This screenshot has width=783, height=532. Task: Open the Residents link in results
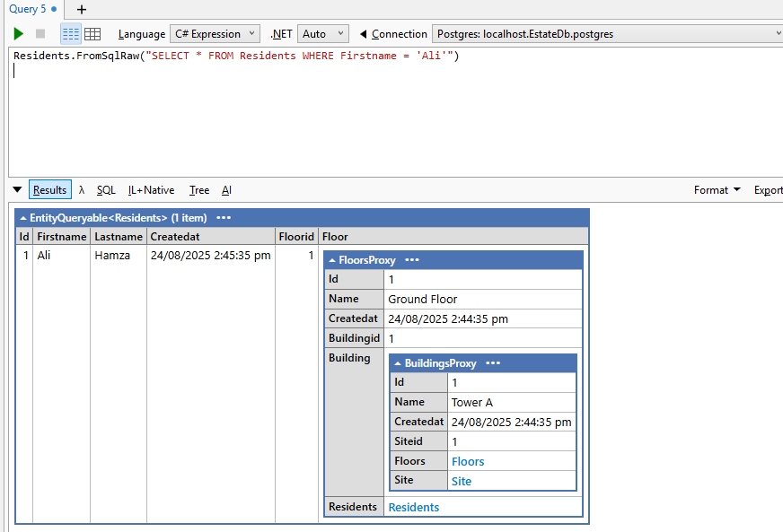(413, 506)
